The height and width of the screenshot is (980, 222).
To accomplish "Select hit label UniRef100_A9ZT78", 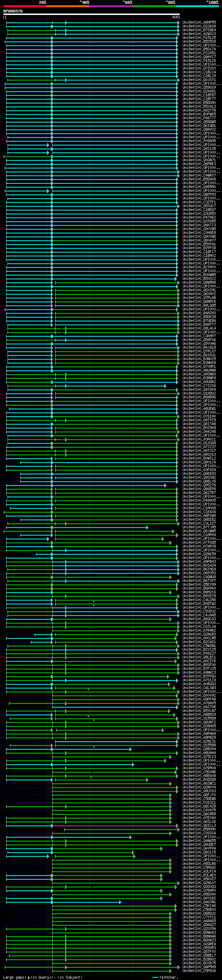I will point(199,110).
